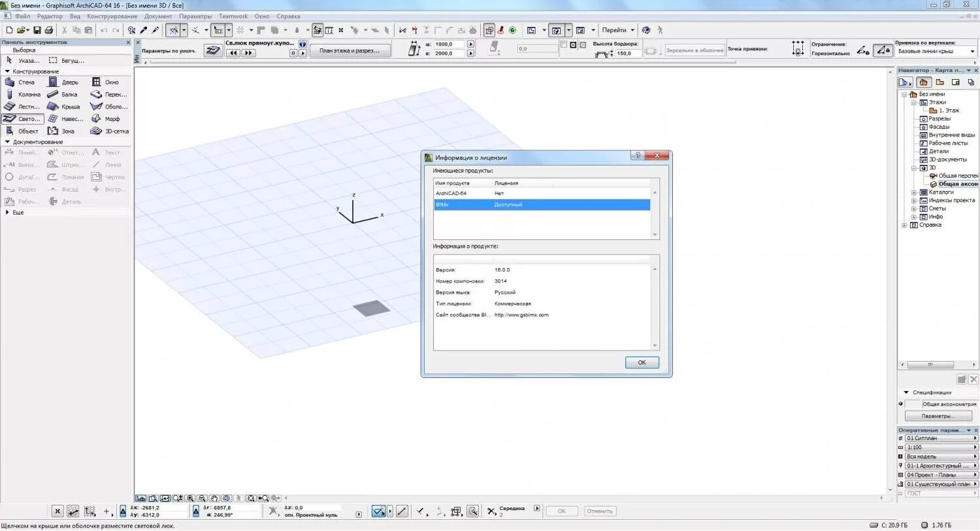The image size is (980, 531).
Task: Select the BIMx row in license list
Action: point(542,205)
